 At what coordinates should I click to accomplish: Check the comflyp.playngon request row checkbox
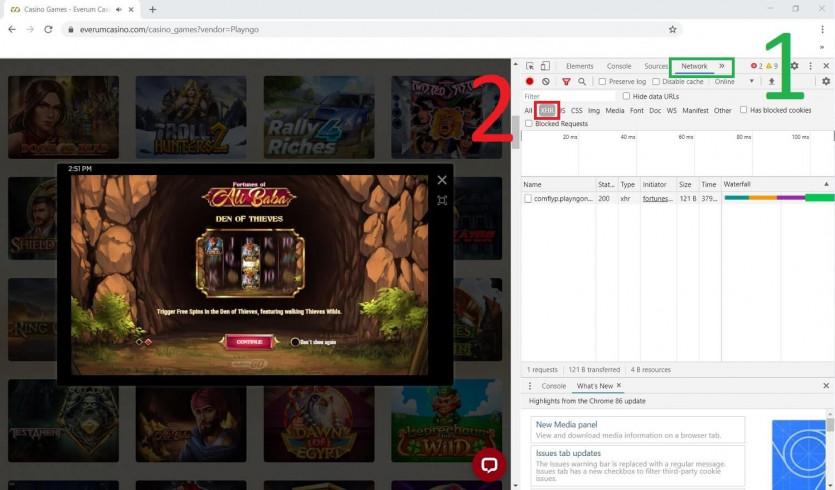point(528,199)
